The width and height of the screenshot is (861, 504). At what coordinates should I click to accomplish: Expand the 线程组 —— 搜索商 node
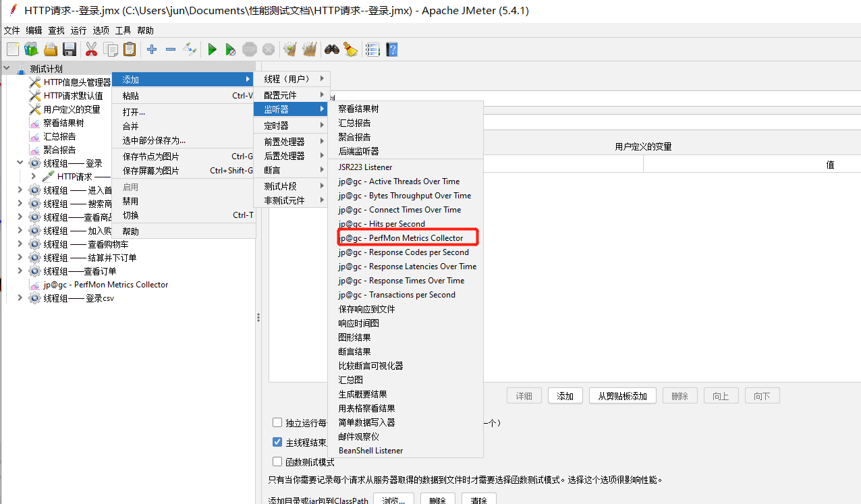pos(20,204)
